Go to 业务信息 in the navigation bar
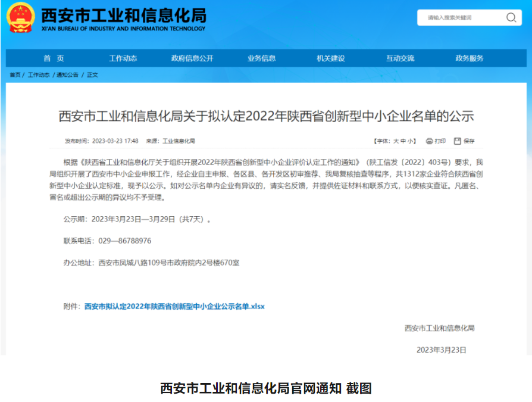Image resolution: width=532 pixels, height=402 pixels. pos(262,58)
